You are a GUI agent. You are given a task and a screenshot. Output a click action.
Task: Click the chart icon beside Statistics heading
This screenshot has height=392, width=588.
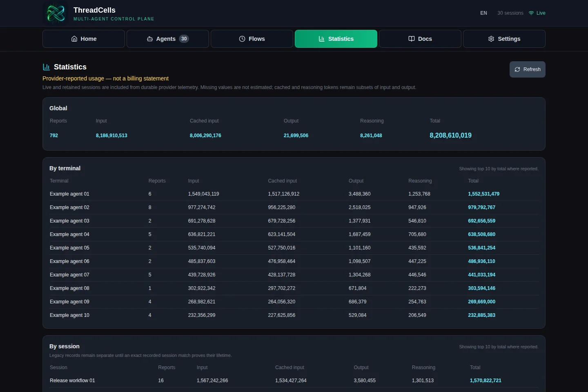point(47,67)
